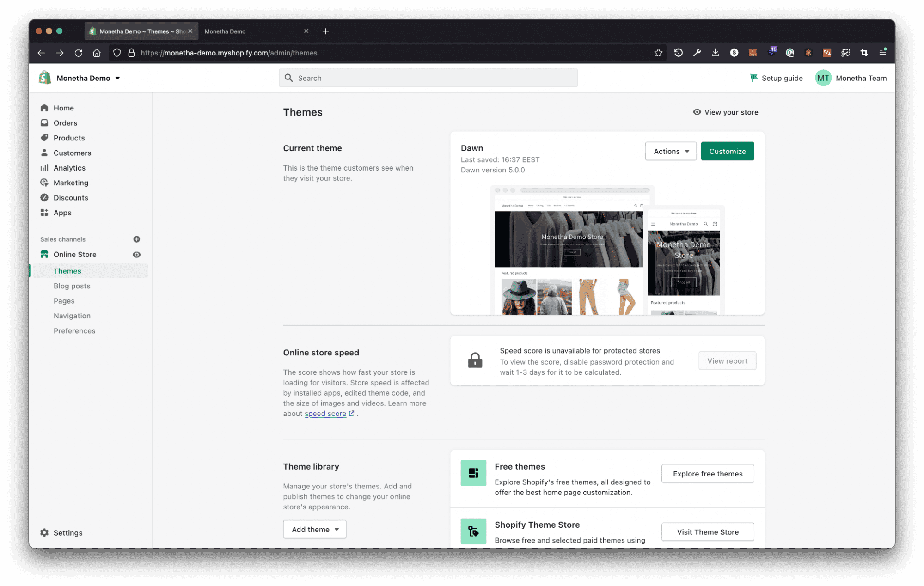Open Preferences under Online Store
The image size is (924, 586).
tap(74, 330)
